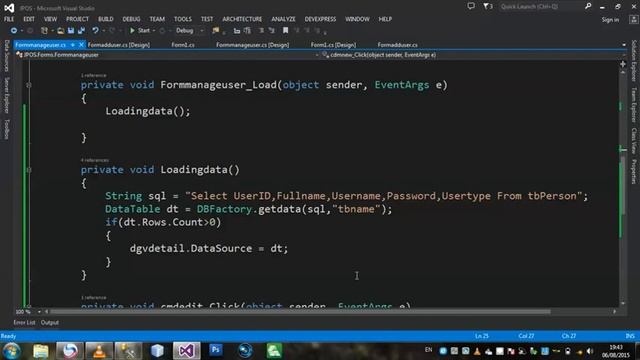Open the PROJECT menu
The image size is (640, 360).
click(78, 19)
